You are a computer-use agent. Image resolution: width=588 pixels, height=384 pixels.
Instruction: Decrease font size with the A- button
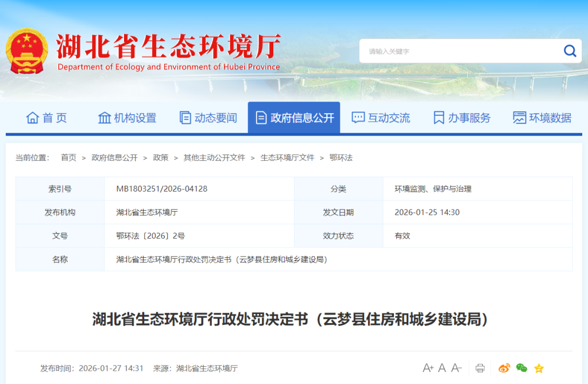click(456, 368)
